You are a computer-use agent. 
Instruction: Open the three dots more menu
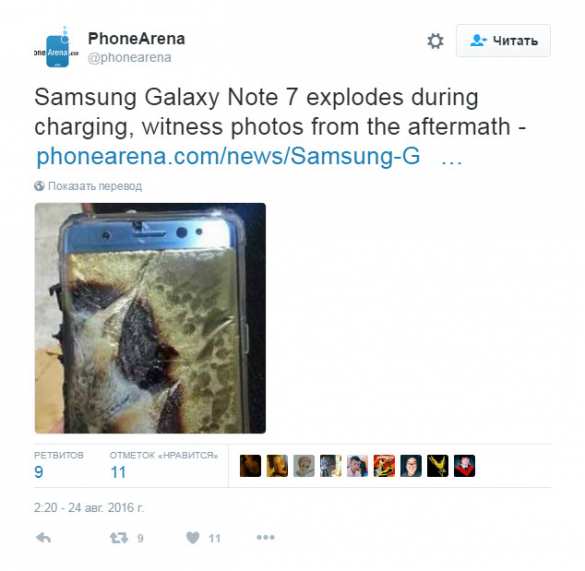coord(265,537)
